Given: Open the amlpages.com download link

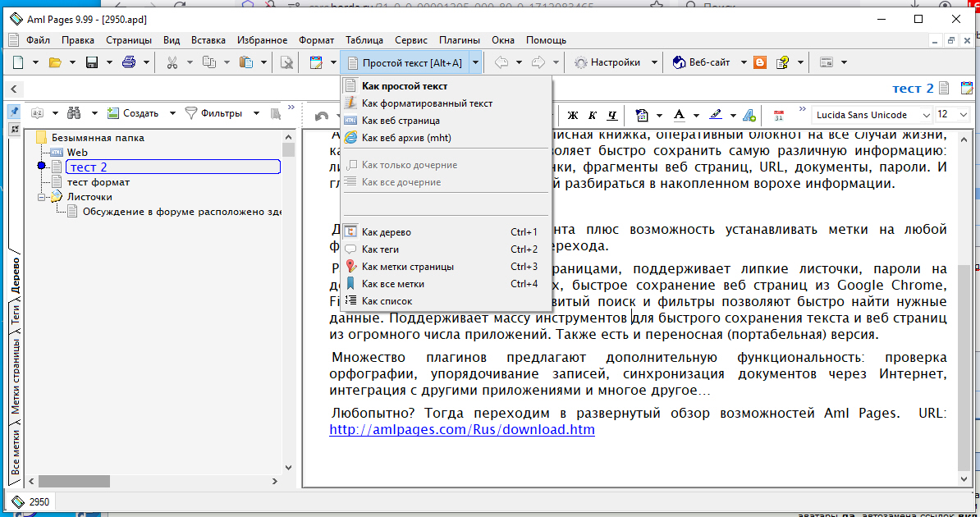Looking at the screenshot, I should pyautogui.click(x=462, y=430).
